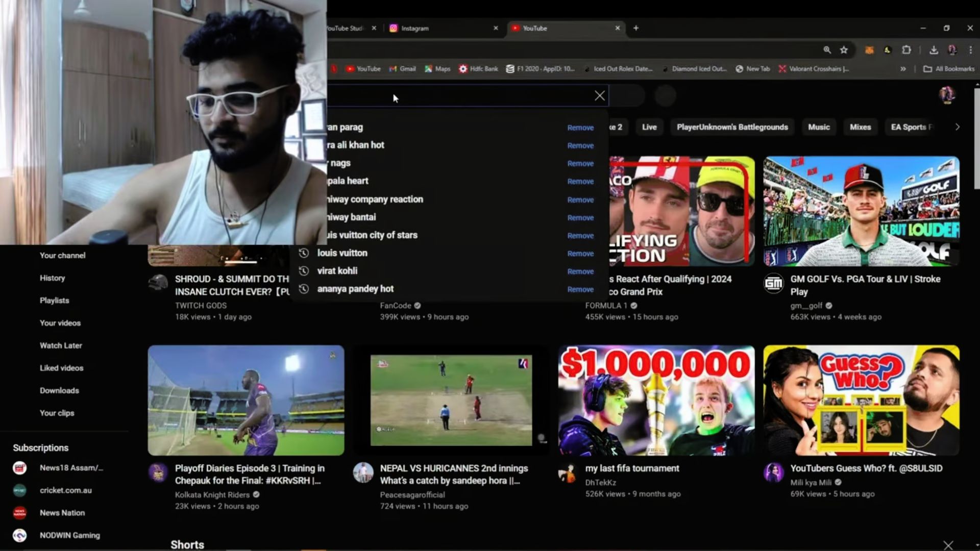
Task: Open the Valorant Crosshairs bookmark
Action: pos(814,69)
